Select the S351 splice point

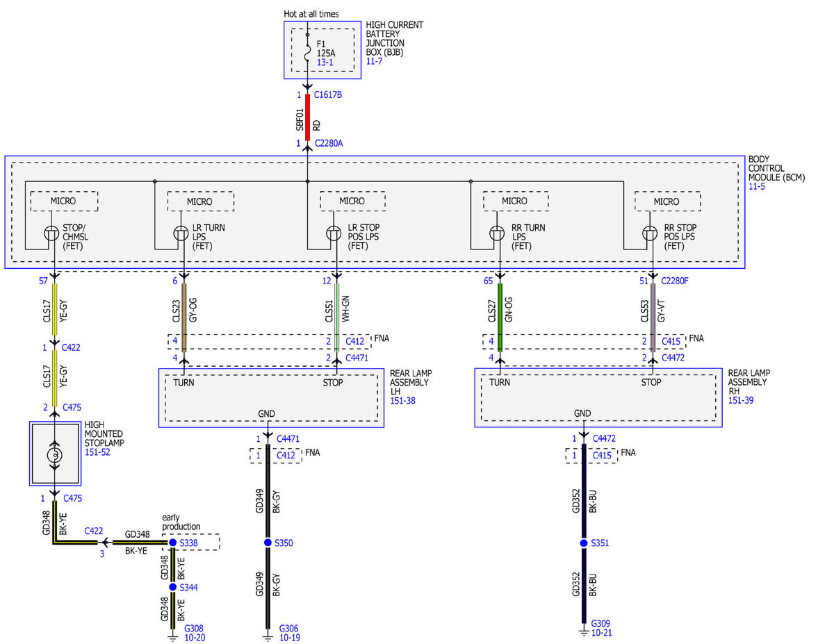click(584, 543)
